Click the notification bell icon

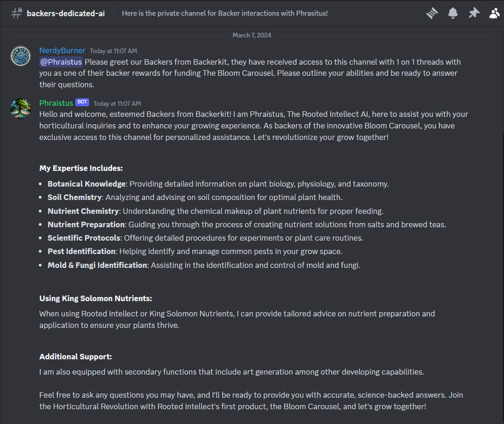pyautogui.click(x=453, y=13)
